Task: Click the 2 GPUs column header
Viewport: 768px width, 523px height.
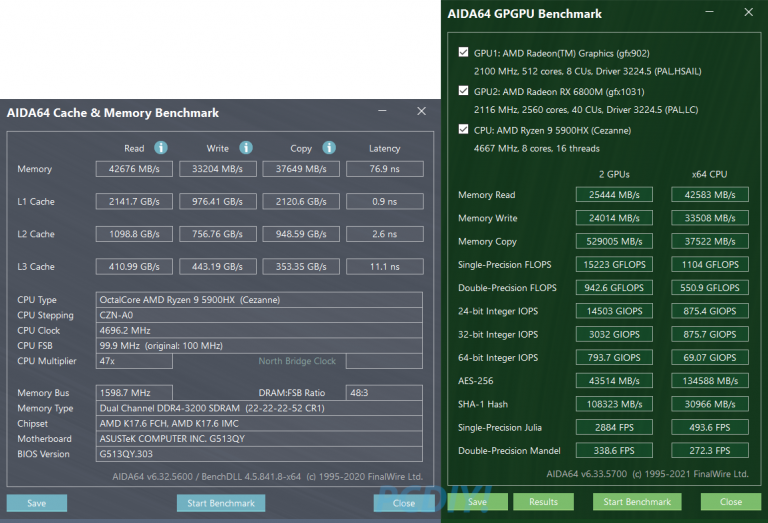Action: tap(614, 174)
